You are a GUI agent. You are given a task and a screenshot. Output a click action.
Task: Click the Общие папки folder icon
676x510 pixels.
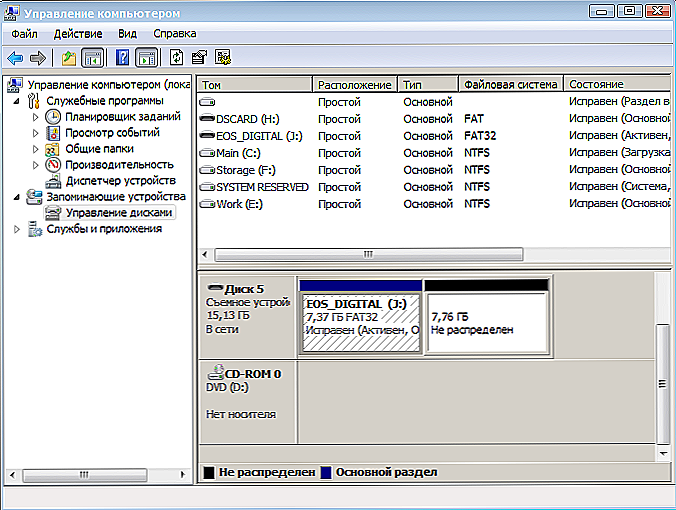(53, 149)
